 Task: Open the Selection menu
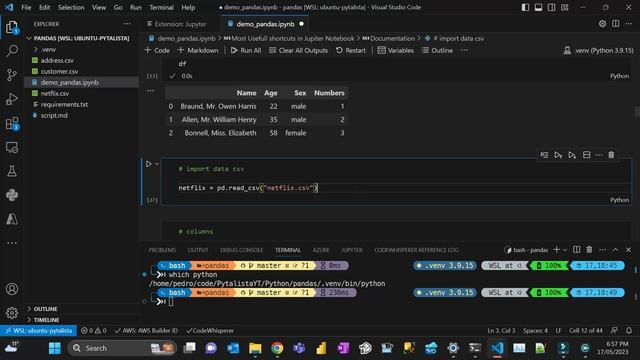pos(71,7)
